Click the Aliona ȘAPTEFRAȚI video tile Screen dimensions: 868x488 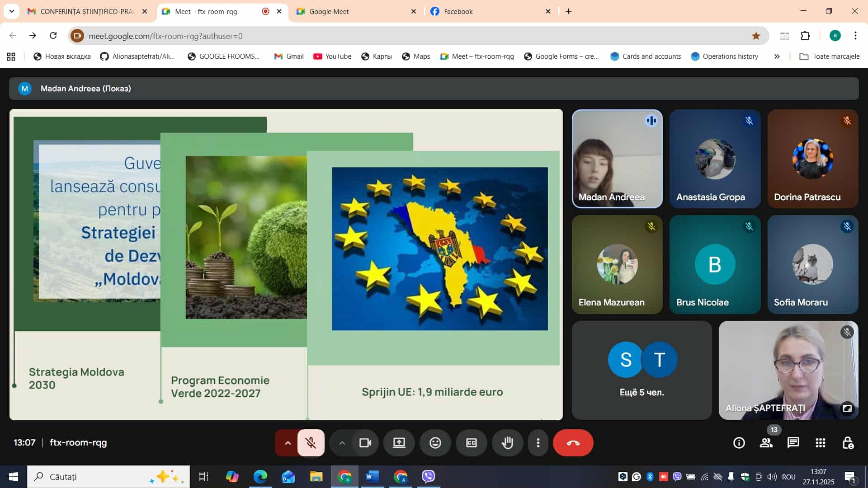coord(788,370)
